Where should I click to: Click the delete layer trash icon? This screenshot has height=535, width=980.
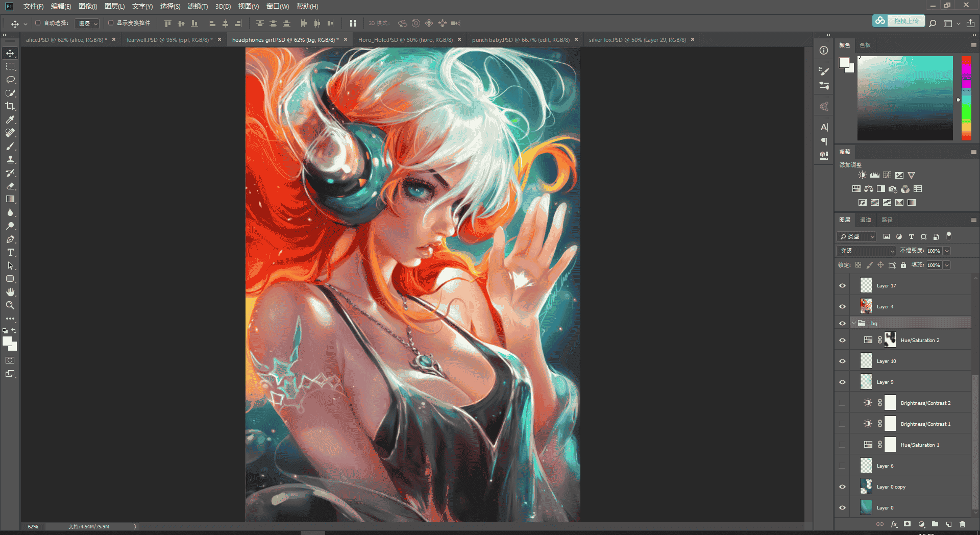(x=962, y=524)
